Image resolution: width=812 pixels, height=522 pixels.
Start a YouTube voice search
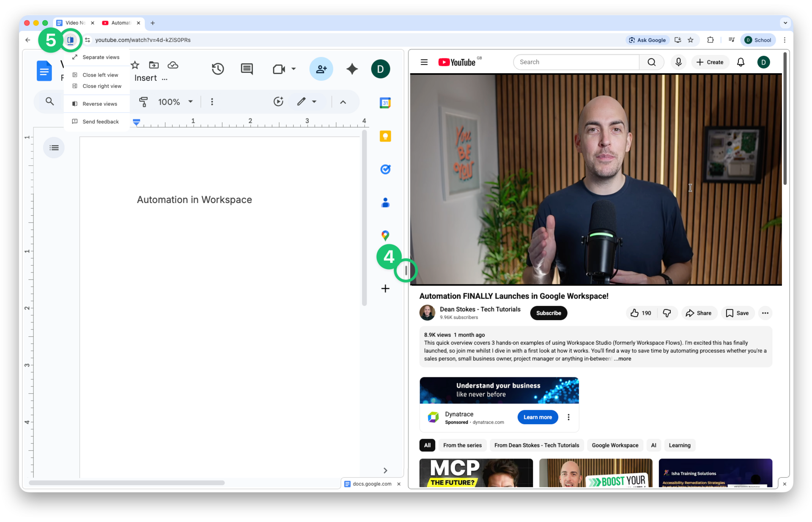(678, 62)
